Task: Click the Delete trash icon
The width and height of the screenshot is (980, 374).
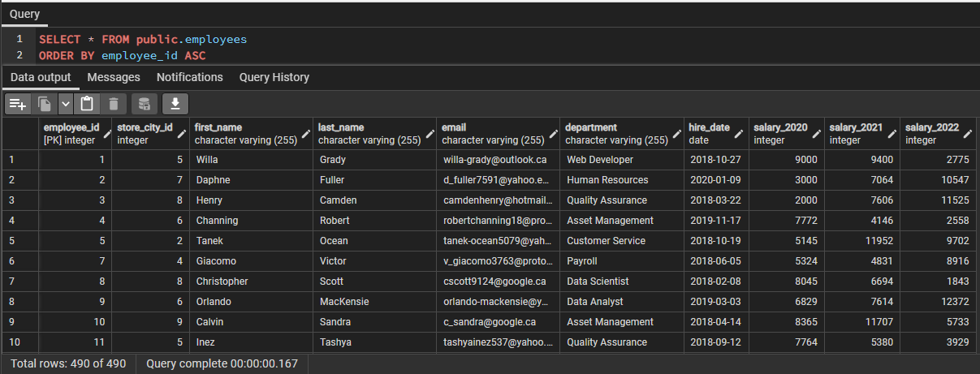Action: 113,104
